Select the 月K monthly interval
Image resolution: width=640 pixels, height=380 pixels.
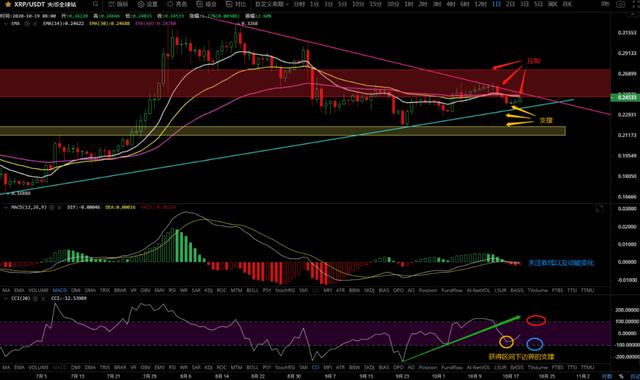click(x=567, y=4)
